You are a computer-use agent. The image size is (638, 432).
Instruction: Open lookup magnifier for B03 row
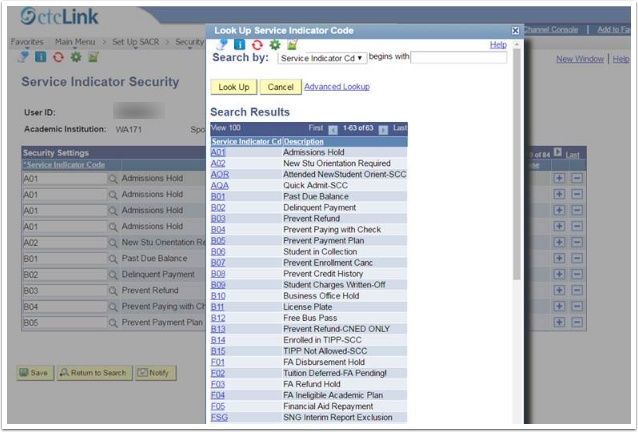[113, 291]
